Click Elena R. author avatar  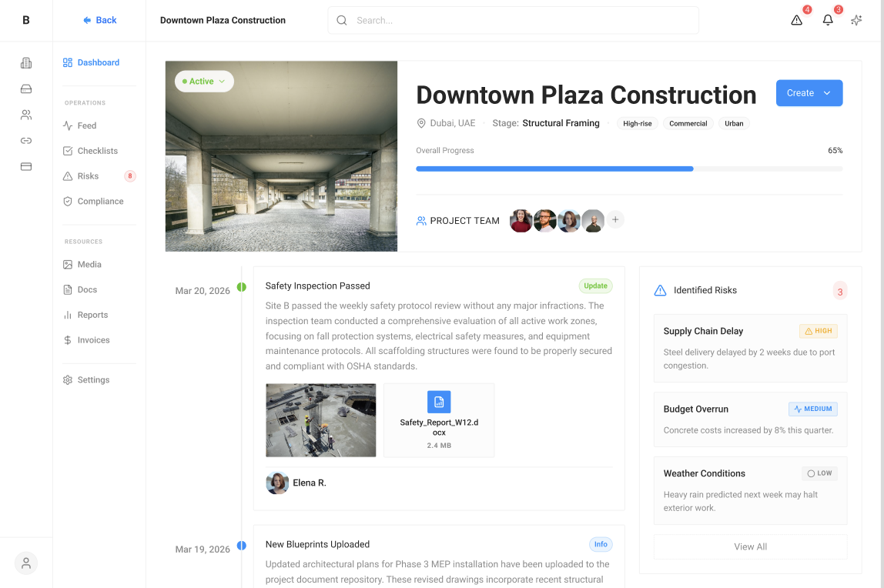[277, 483]
